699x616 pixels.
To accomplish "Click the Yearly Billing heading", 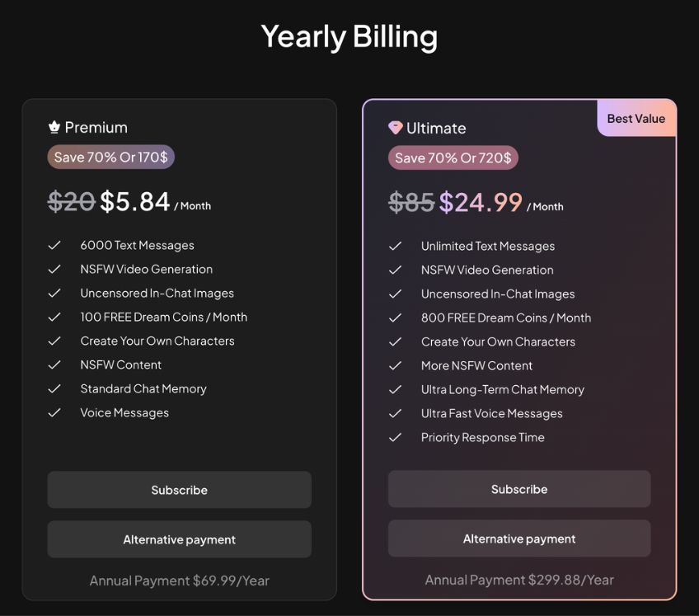I will tap(349, 36).
